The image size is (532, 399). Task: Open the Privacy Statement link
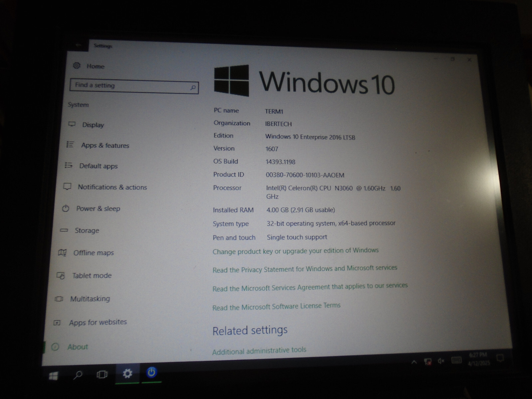(x=305, y=269)
